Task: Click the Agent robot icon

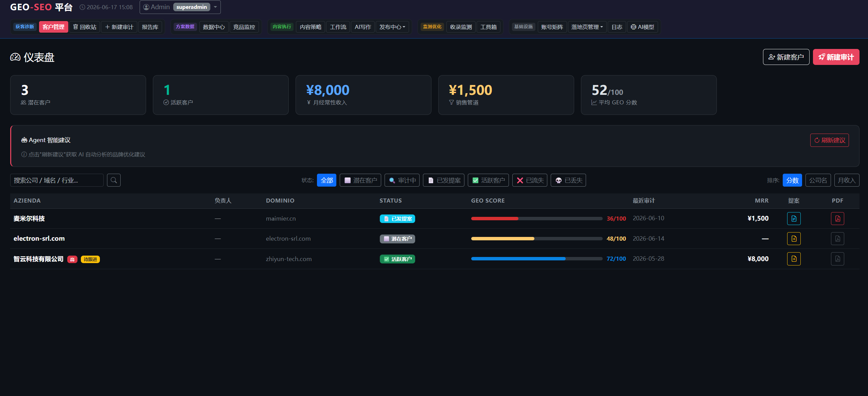Action: pos(24,140)
